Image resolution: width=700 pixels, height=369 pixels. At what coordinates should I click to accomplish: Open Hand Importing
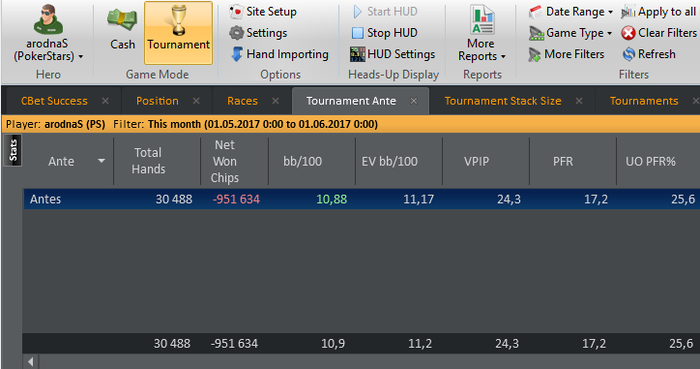(x=279, y=54)
